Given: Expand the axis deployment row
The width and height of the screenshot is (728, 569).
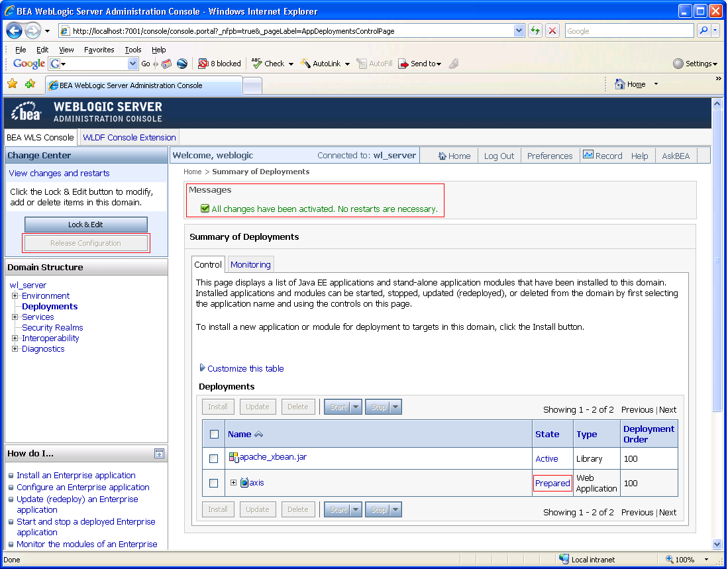Looking at the screenshot, I should point(234,483).
